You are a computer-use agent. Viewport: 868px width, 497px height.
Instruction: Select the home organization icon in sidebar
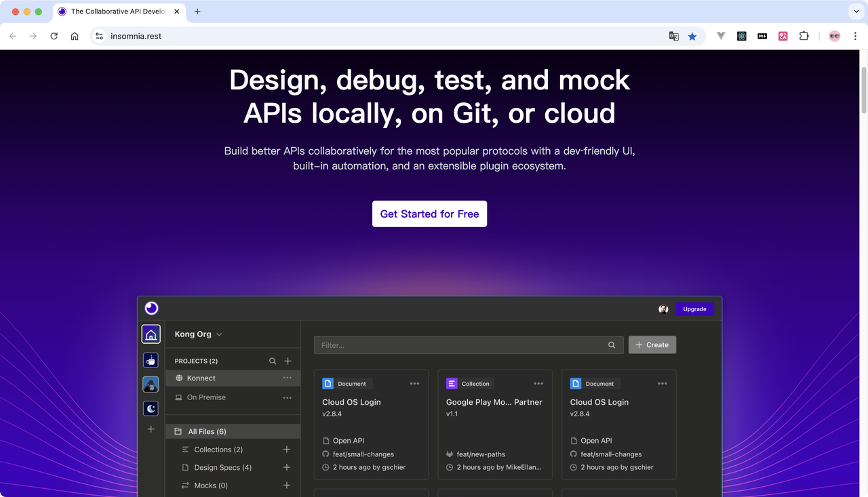point(151,334)
